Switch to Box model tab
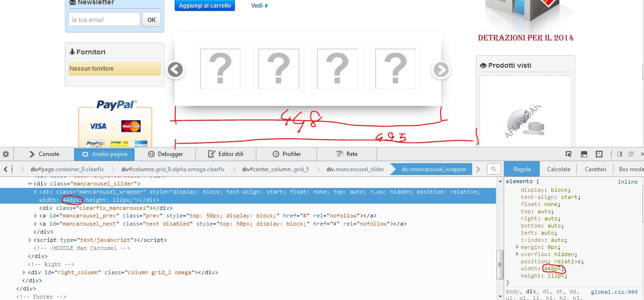 (x=631, y=169)
